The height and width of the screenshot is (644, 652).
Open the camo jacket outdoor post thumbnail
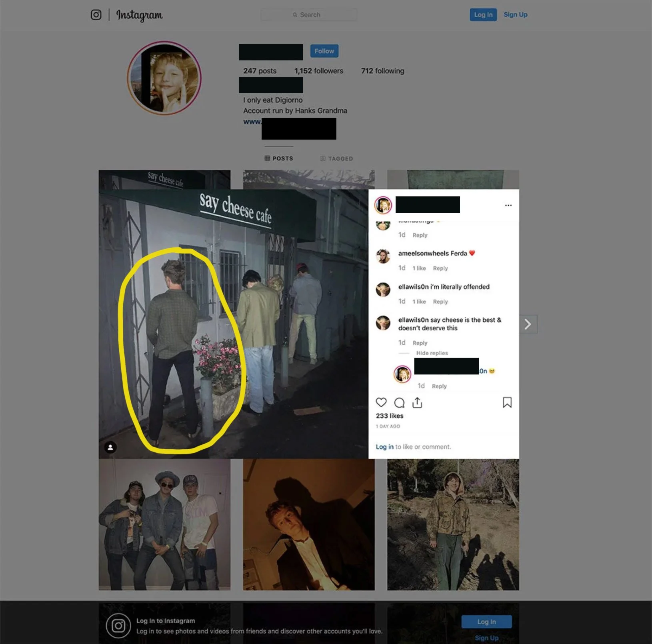(453, 524)
